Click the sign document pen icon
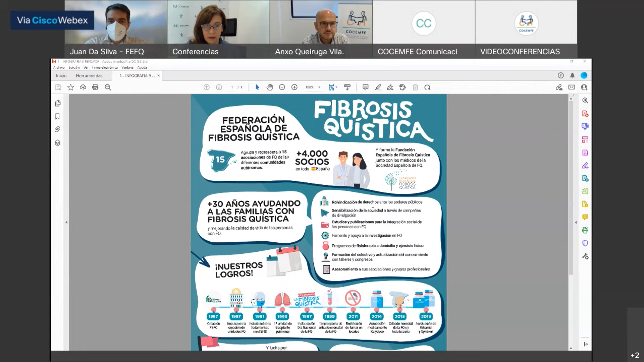Viewport: 644px width, 362px height. click(x=390, y=87)
